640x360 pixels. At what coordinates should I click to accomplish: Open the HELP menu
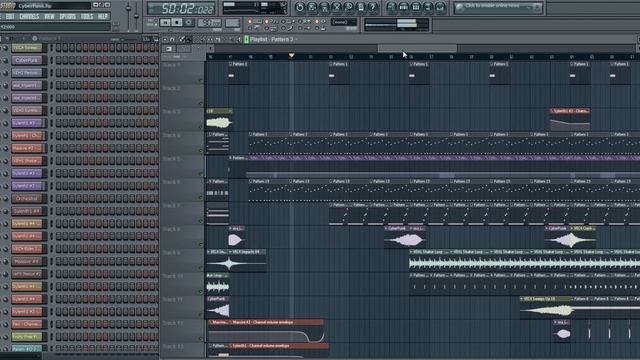tap(102, 16)
